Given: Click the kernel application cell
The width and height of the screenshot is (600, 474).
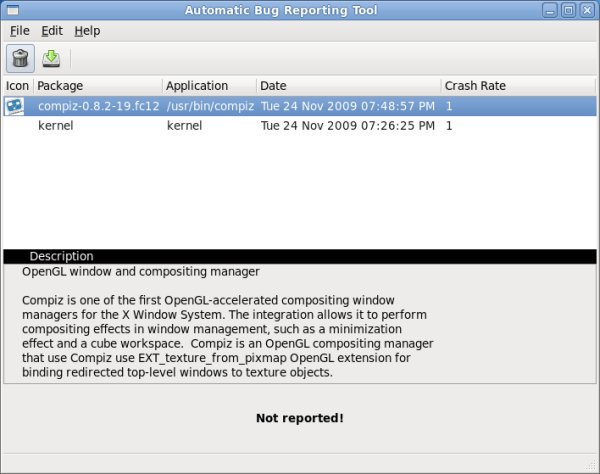Looking at the screenshot, I should pos(184,126).
